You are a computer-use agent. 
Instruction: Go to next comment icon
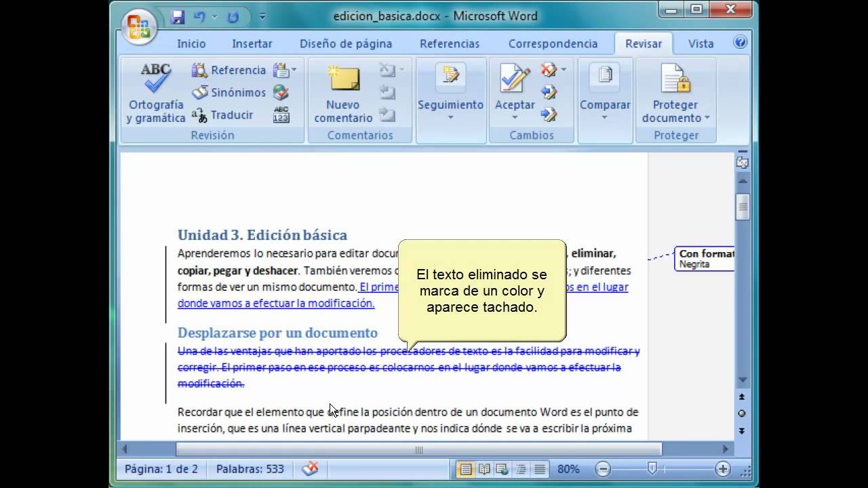coord(387,115)
